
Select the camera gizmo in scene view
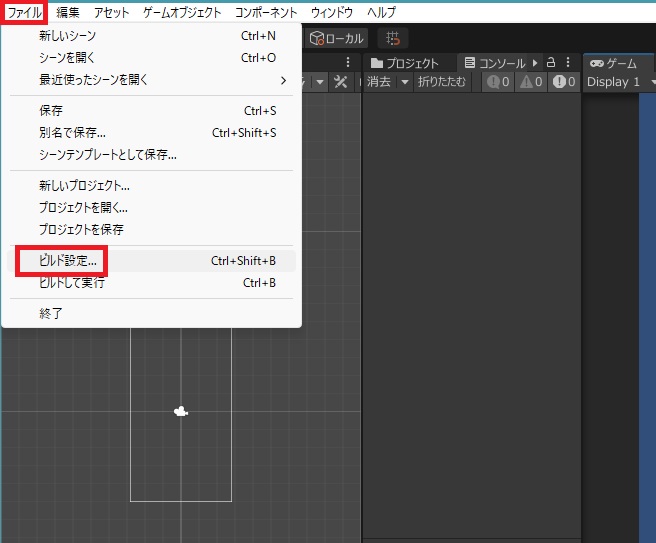[x=181, y=411]
